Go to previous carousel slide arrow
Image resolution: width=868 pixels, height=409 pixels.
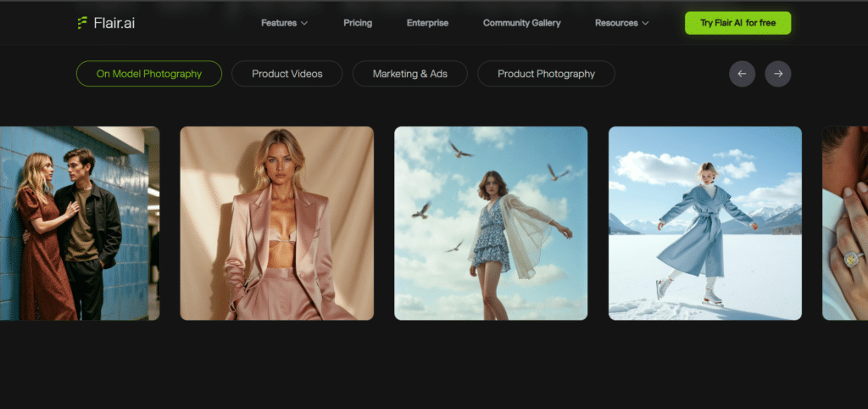pyautogui.click(x=742, y=74)
